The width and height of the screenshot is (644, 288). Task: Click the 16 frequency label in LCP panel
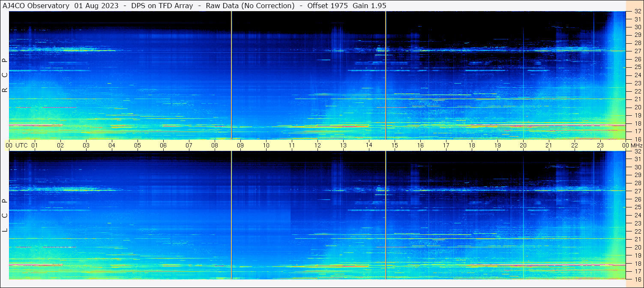point(637,279)
